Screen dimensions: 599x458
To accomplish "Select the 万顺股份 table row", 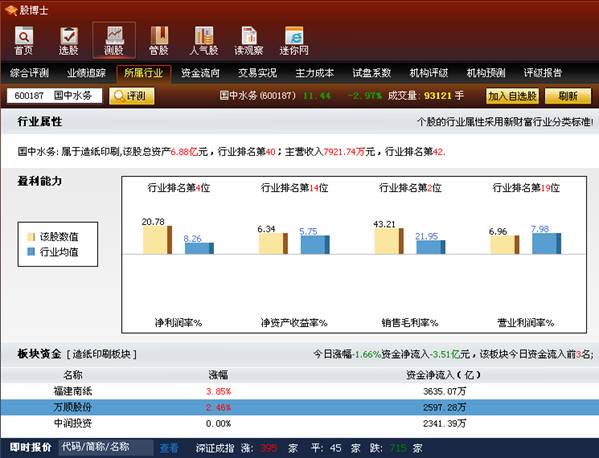I will coord(300,407).
